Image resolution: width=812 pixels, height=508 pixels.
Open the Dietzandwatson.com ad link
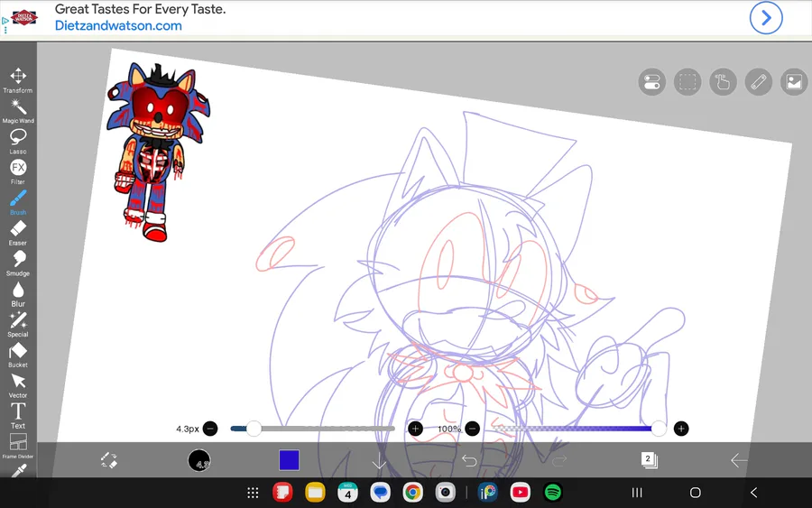[x=118, y=26]
